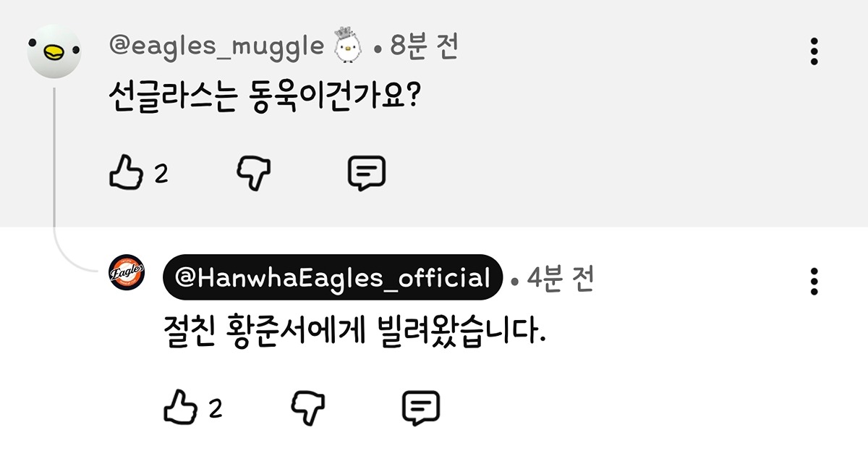Reply to HanwhaEagles_official's comment
Image resolution: width=868 pixels, height=459 pixels.
[x=421, y=409]
